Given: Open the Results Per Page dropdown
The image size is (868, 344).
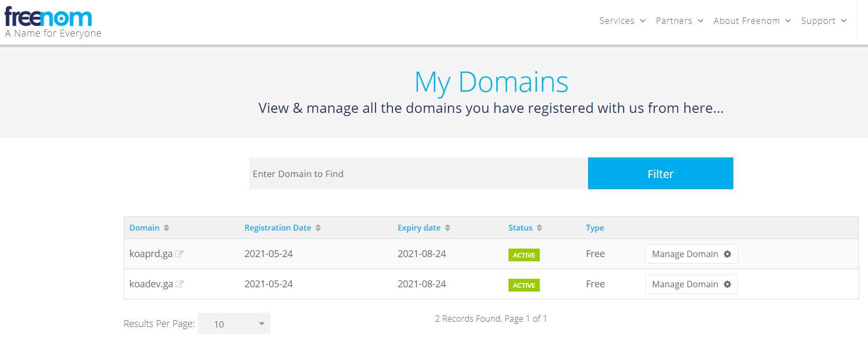Looking at the screenshot, I should coord(234,323).
